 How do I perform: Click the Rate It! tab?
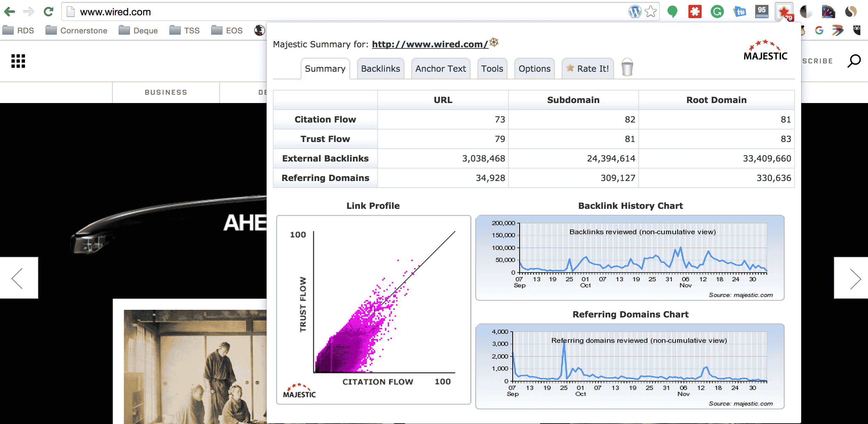pyautogui.click(x=587, y=69)
